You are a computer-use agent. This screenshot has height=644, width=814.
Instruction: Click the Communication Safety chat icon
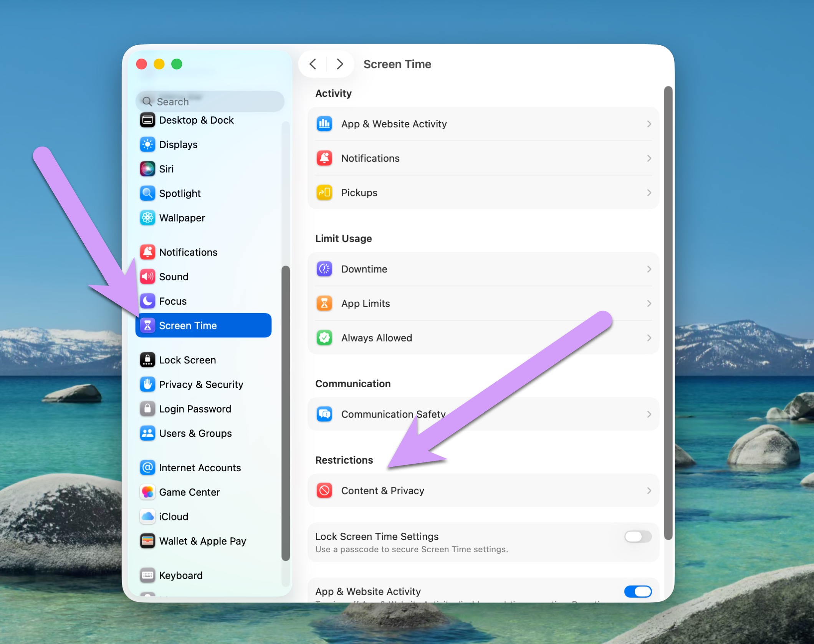(x=324, y=414)
